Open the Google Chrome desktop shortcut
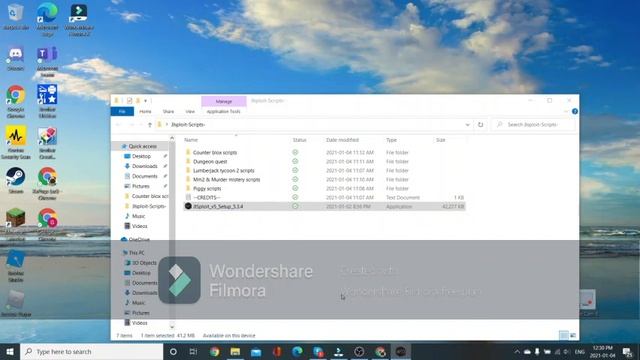 pyautogui.click(x=16, y=101)
